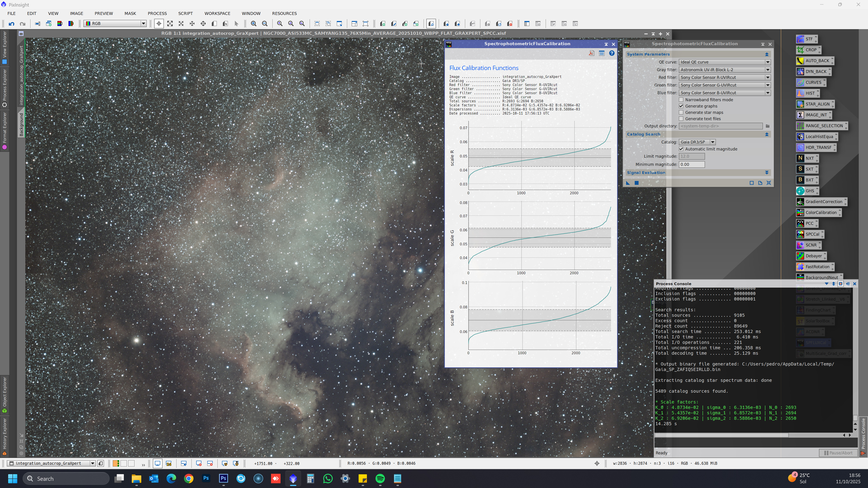Uncheck Generate graphs option
868x488 pixels.
[681, 106]
